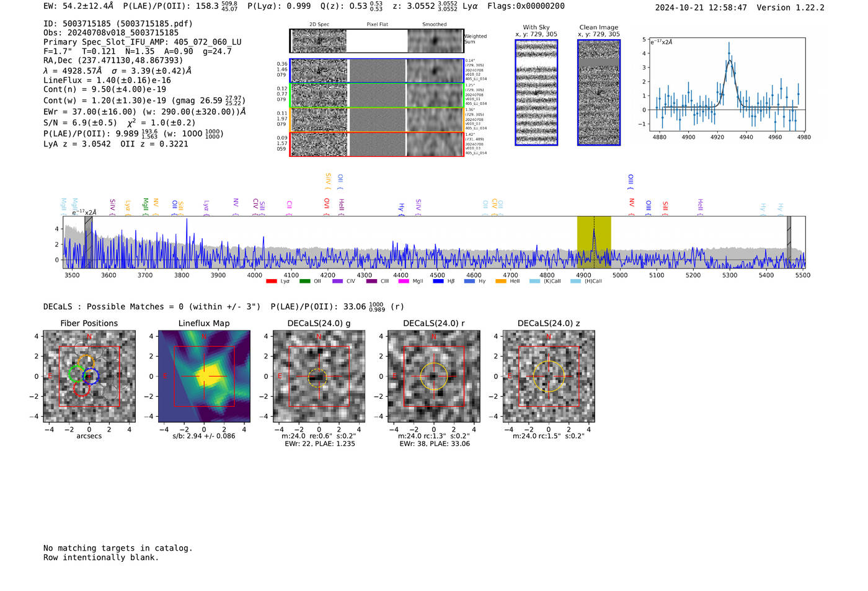This screenshot has height=591, width=868.
Task: Click the No matching targets in catalog message
Action: point(118,548)
